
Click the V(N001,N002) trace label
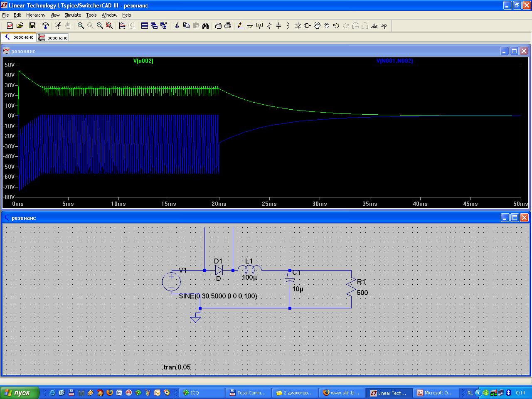coord(394,61)
